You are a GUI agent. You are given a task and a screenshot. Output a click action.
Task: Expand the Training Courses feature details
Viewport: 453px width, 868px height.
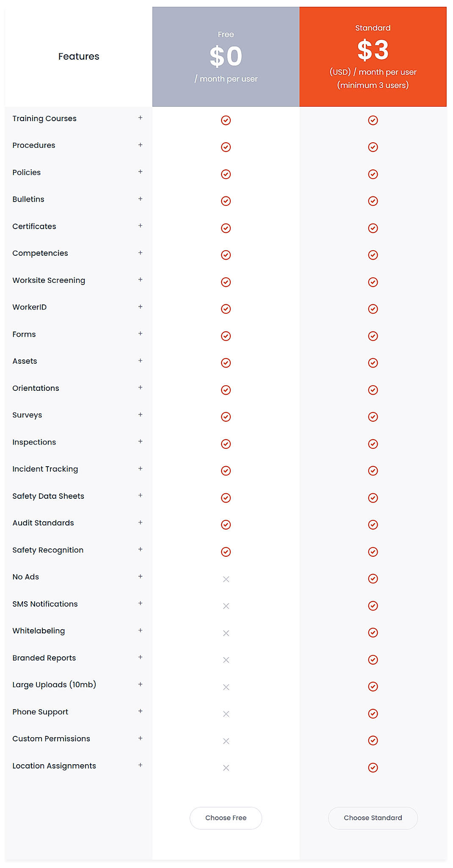point(140,119)
